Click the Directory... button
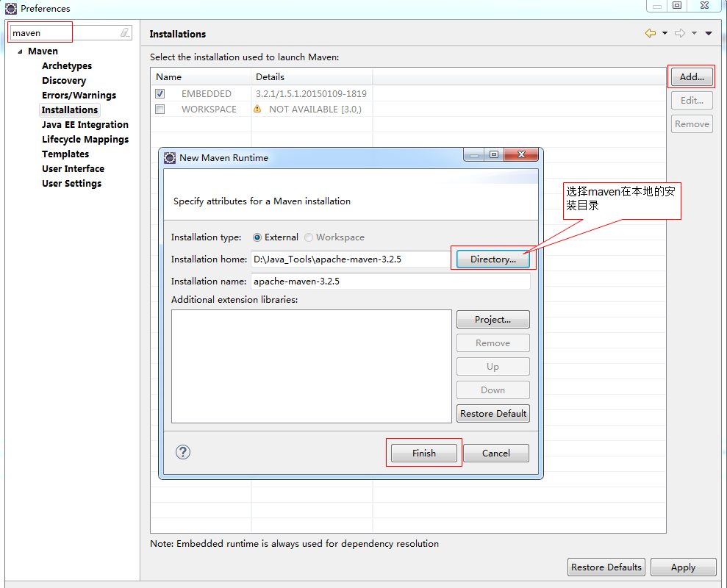This screenshot has width=727, height=588. [x=493, y=259]
